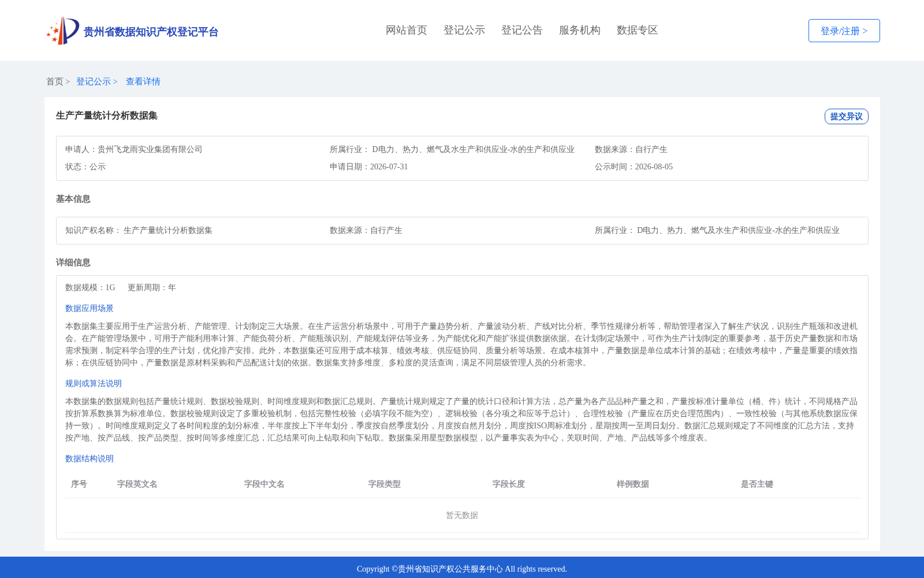Submit an objection with 提交异议
The width and height of the screenshot is (924, 578).
click(x=846, y=116)
